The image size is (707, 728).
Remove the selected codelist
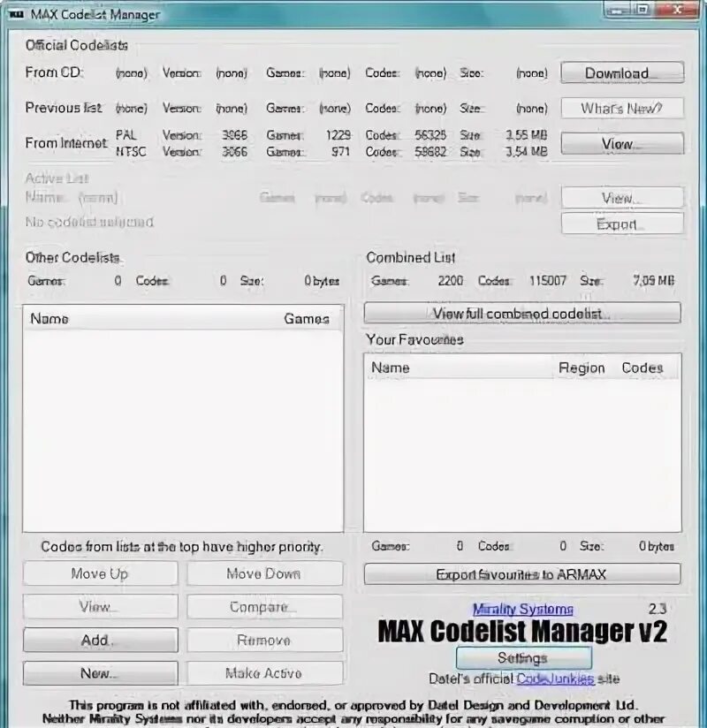click(x=265, y=641)
